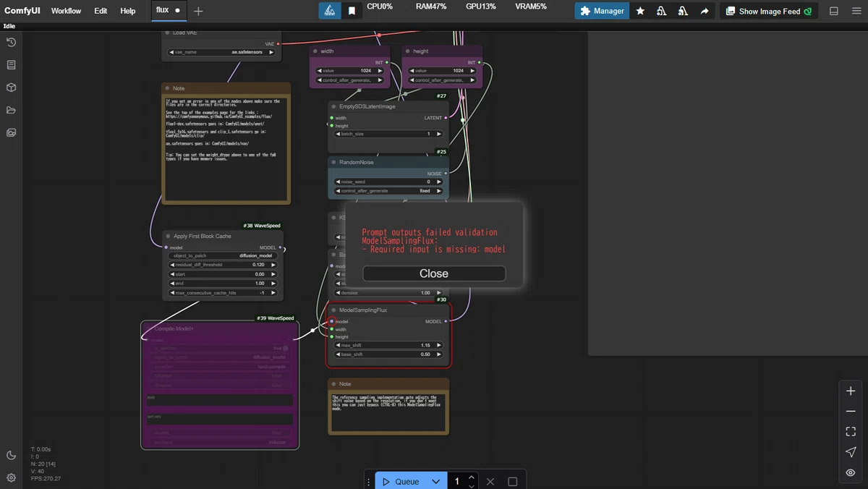Click the Queue run button
868x489 pixels.
(x=401, y=482)
